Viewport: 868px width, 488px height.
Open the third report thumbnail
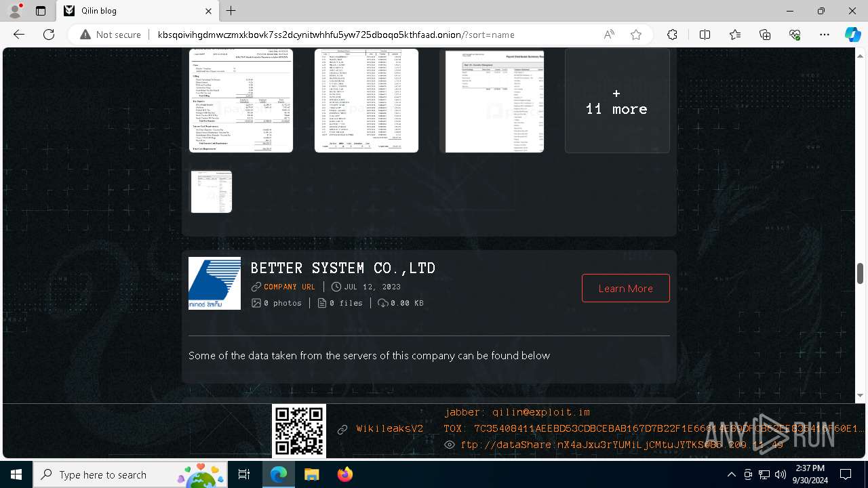pyautogui.click(x=492, y=100)
